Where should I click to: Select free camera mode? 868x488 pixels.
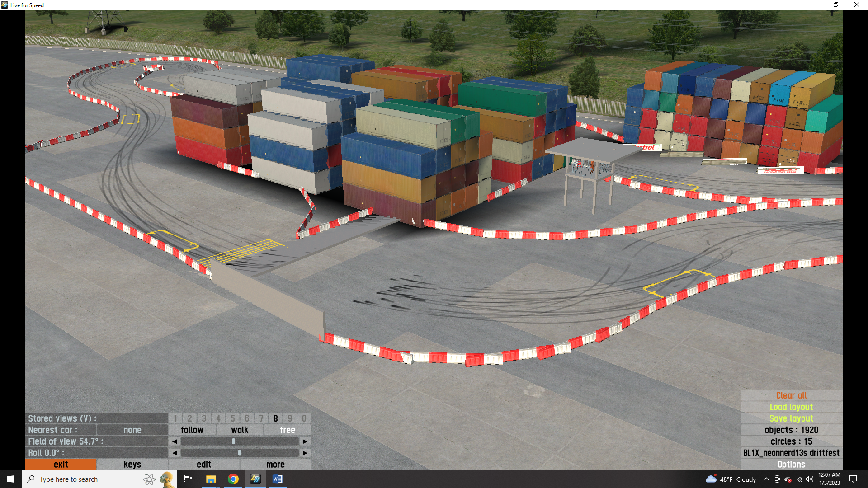288,430
